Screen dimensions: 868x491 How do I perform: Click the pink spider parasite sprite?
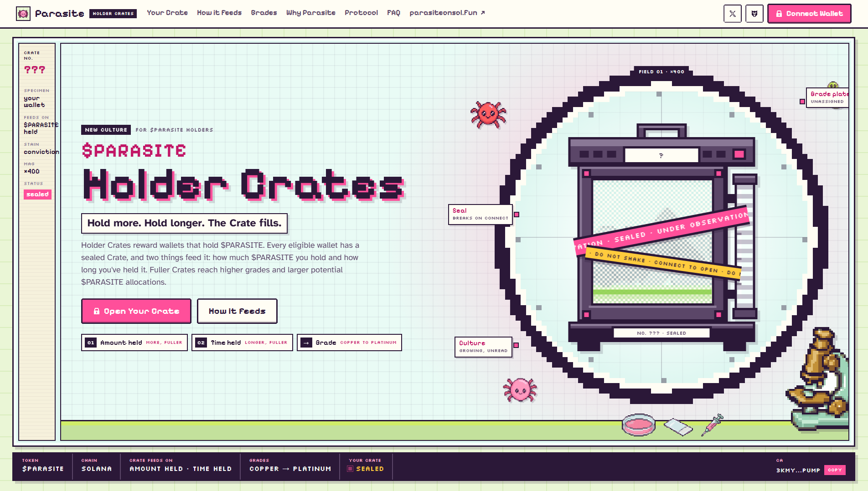point(520,389)
